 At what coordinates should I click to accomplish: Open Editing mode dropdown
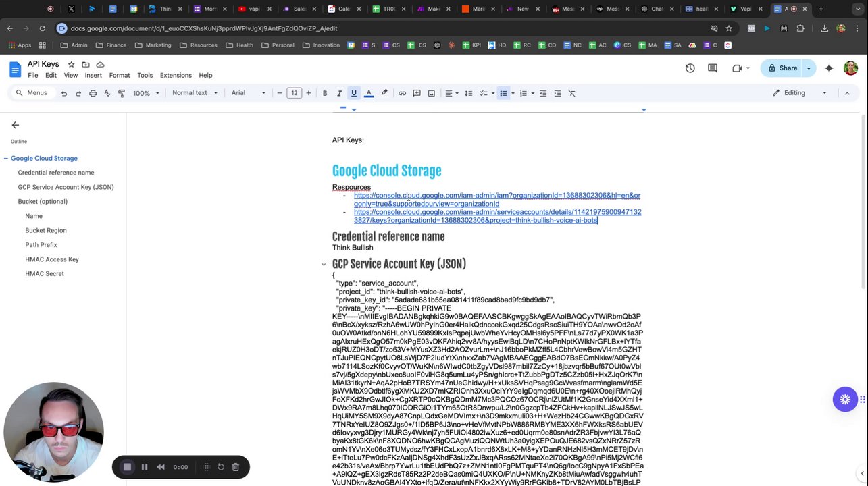800,93
